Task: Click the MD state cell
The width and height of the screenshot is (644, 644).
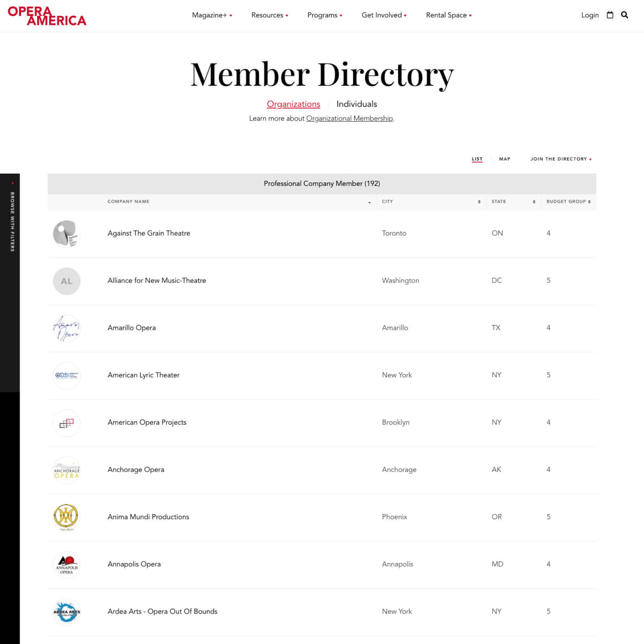Action: pos(497,564)
